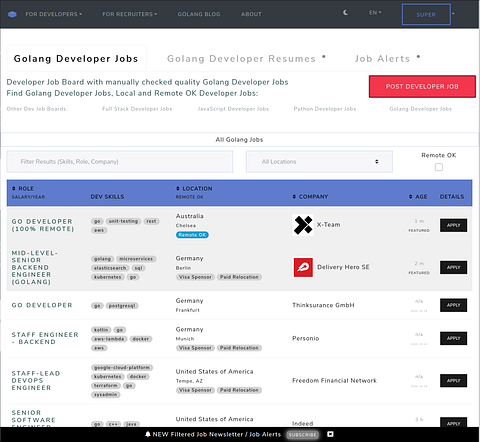Open the All Locations dropdown

319,162
